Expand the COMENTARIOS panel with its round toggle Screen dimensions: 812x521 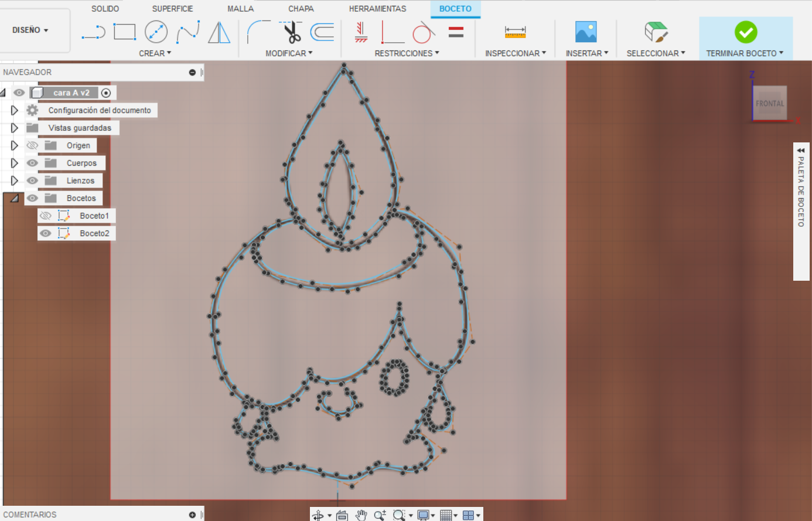(x=192, y=515)
